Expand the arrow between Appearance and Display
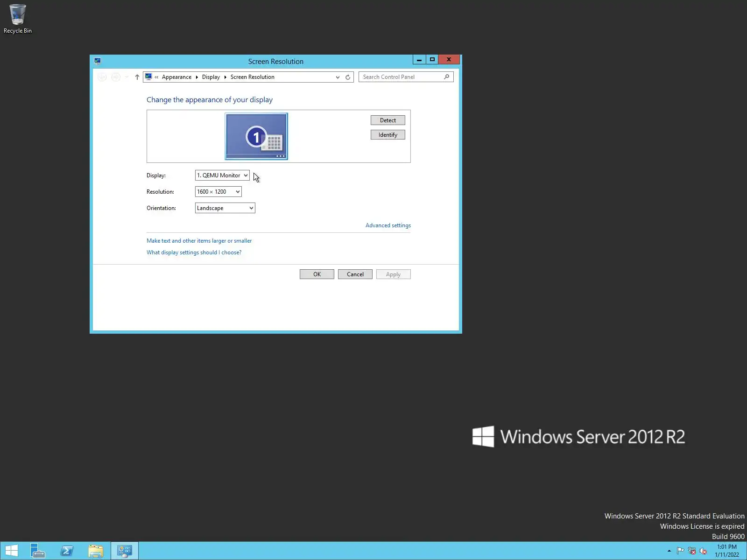Screen dimensions: 747x560 pyautogui.click(x=197, y=77)
